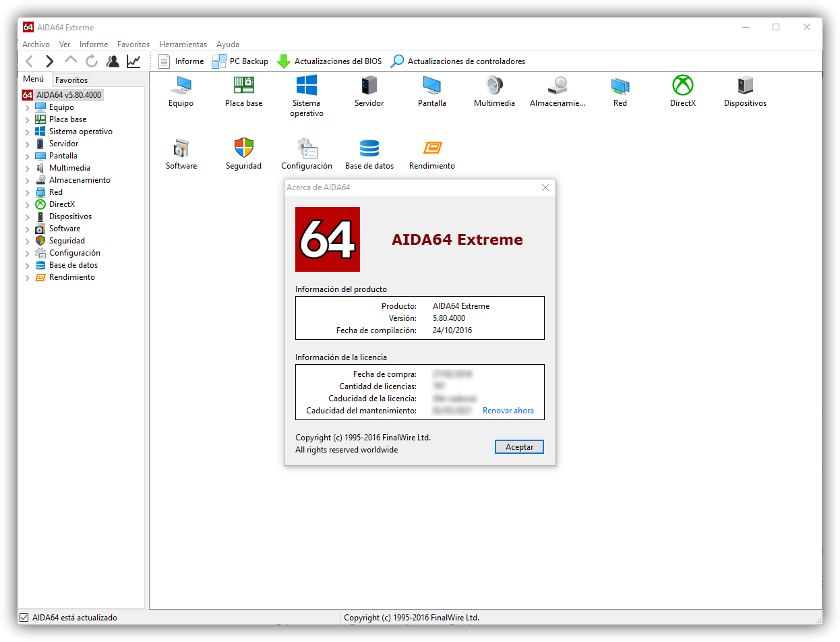The image size is (840, 642).
Task: Select Configuración in the tree
Action: [74, 253]
